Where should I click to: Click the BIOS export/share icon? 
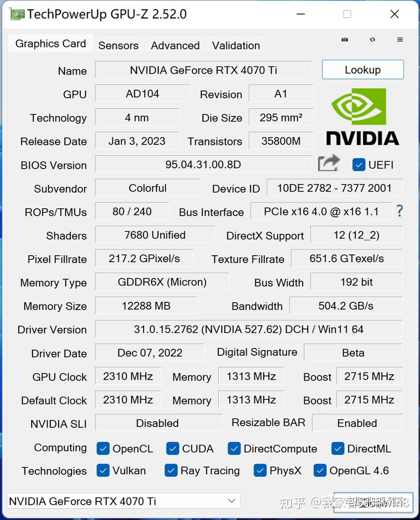coord(328,163)
